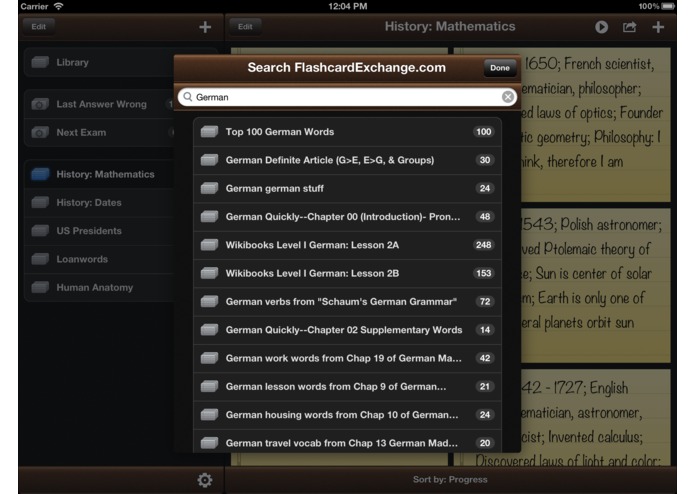Click the Wi-Fi status icon
The height and width of the screenshot is (494, 695).
58,6
